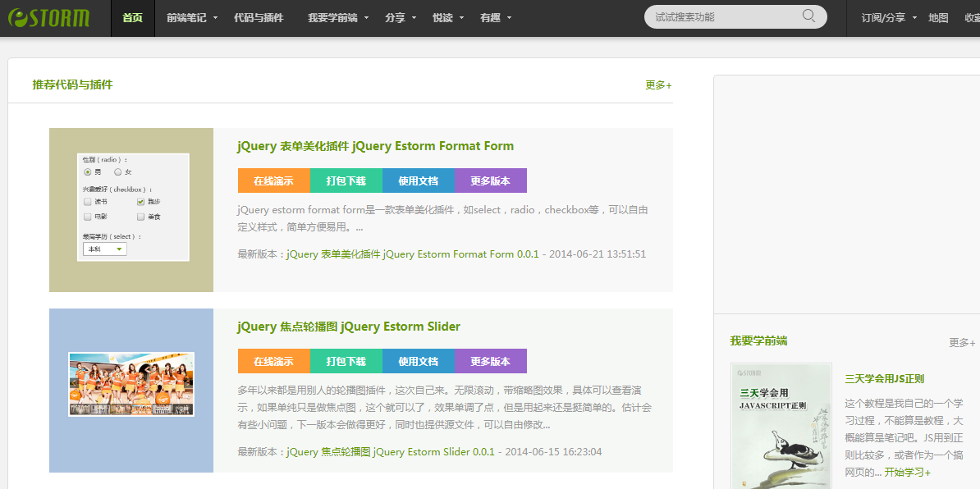Expand the 分享 dropdown arrow
Screen dimensions: 980x489
pyautogui.click(x=414, y=18)
